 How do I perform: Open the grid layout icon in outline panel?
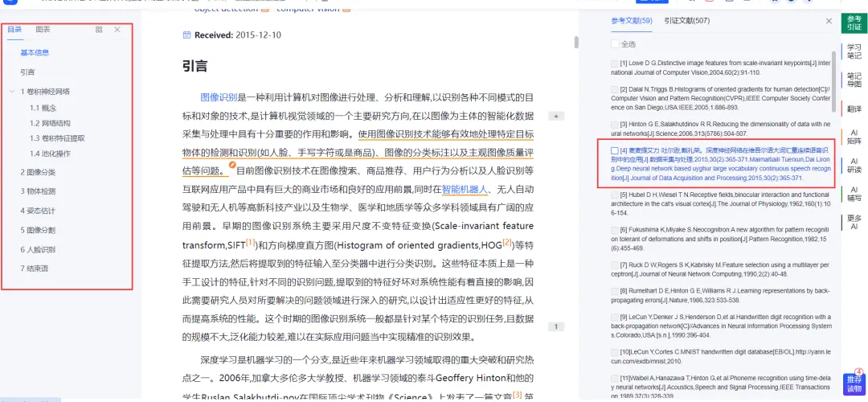coord(99,30)
